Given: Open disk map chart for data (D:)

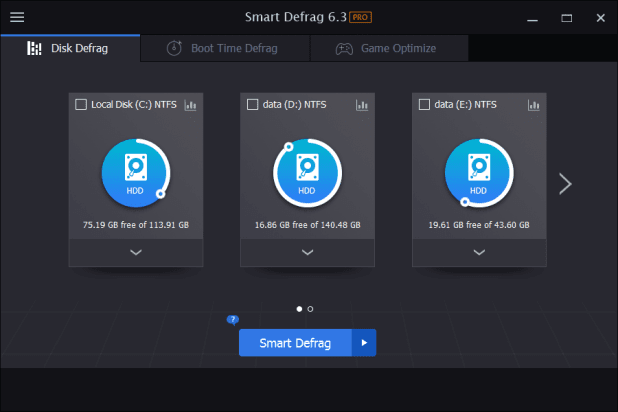Looking at the screenshot, I should pos(362,105).
